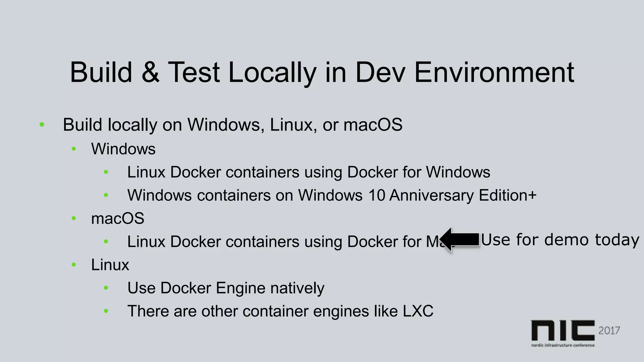Click the Use for demo today annotation

pos(560,240)
